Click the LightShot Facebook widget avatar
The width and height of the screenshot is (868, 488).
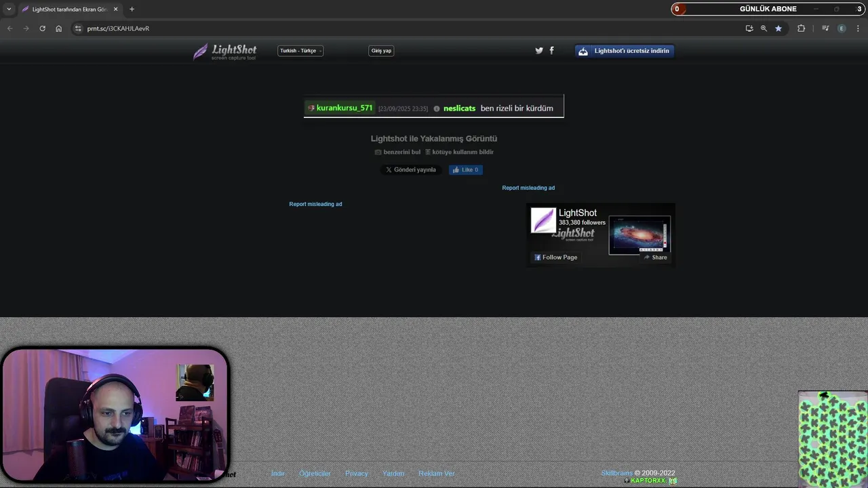[543, 220]
